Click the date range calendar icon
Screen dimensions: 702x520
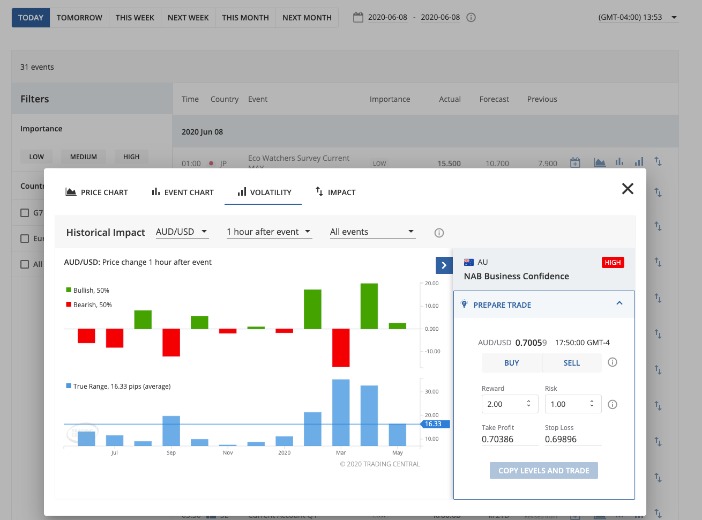pyautogui.click(x=359, y=18)
